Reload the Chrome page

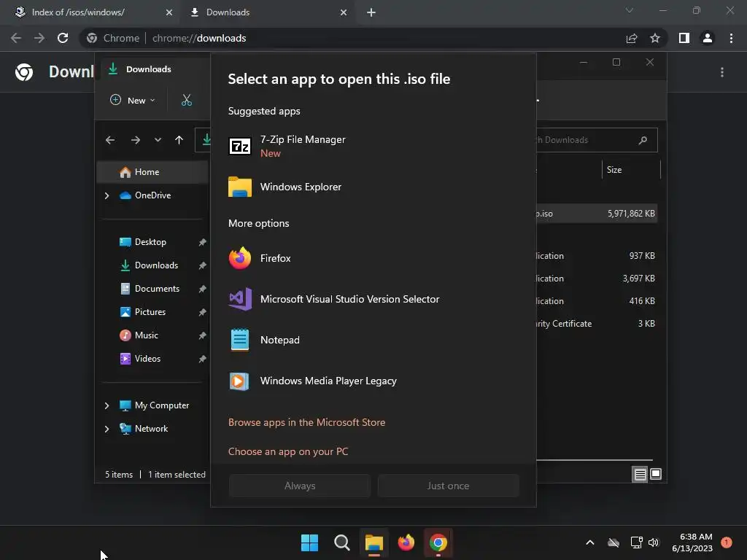tap(63, 38)
